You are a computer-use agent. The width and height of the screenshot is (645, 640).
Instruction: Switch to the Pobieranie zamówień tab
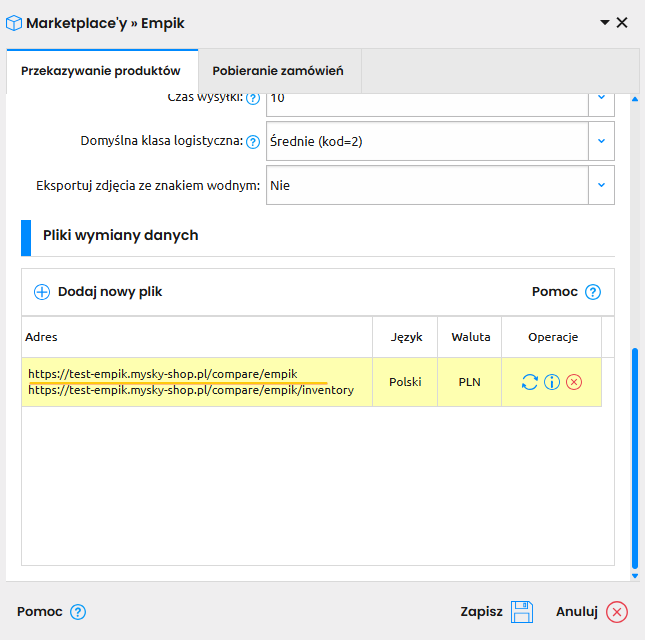(278, 71)
